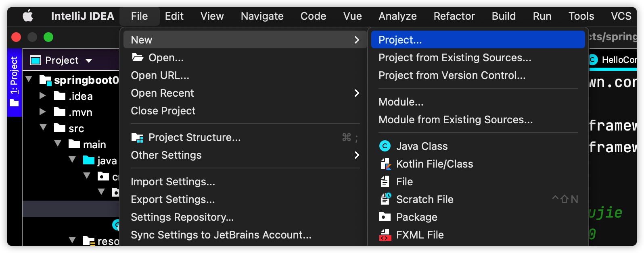Open the Edit menu
Image resolution: width=644 pixels, height=253 pixels.
(x=174, y=16)
